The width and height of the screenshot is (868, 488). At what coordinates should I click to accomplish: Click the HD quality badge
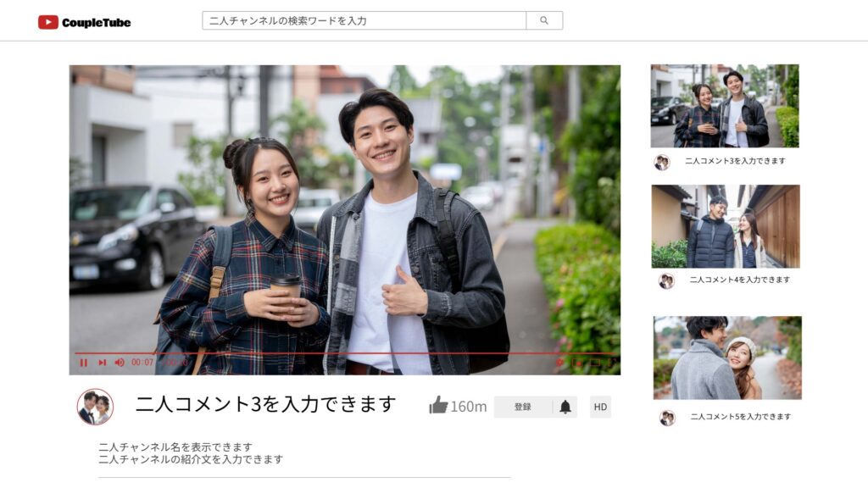[x=600, y=407]
